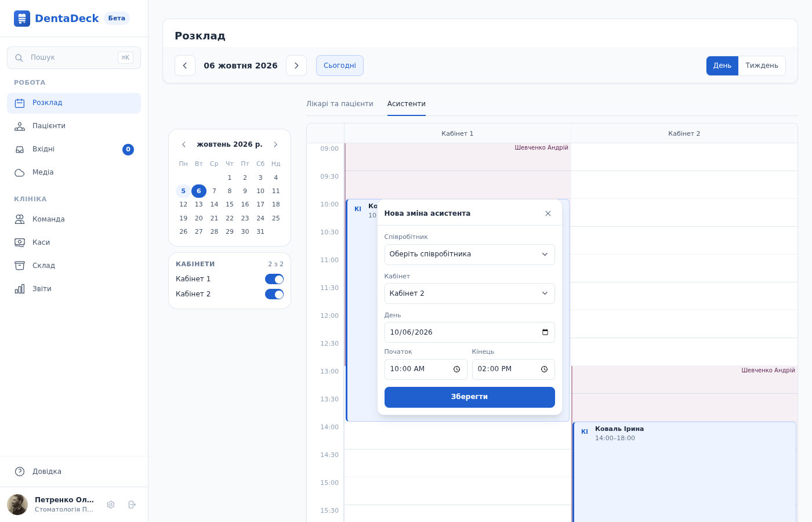
Task: Close the Нова зміна асистента dialog
Action: tap(548, 213)
